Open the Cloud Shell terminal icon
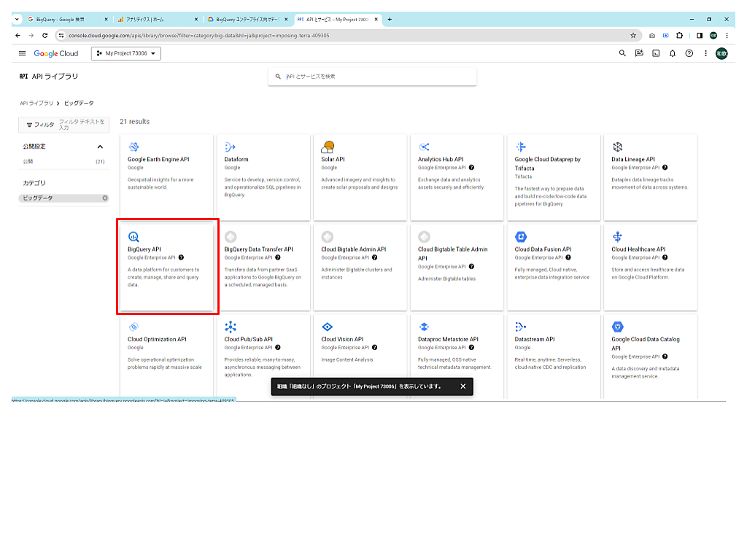 (656, 53)
